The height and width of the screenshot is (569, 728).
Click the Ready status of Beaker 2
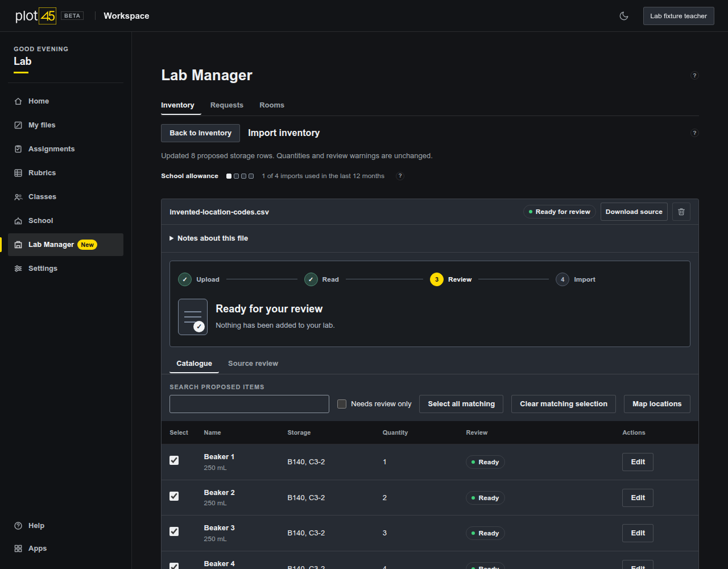[485, 498]
